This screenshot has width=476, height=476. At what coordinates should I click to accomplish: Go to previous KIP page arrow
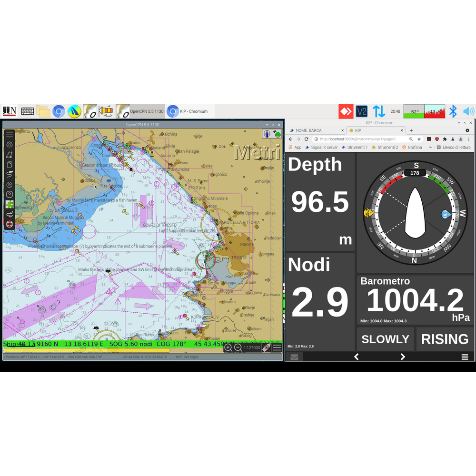click(357, 357)
